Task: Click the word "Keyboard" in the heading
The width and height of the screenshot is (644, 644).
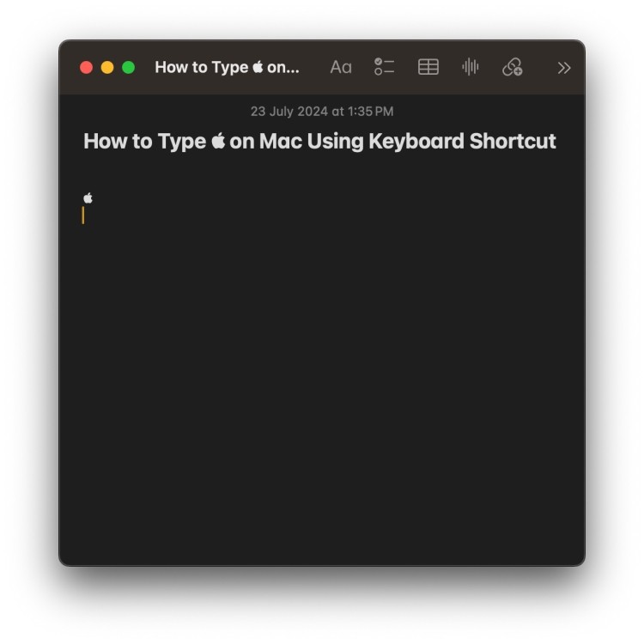Action: (x=416, y=142)
